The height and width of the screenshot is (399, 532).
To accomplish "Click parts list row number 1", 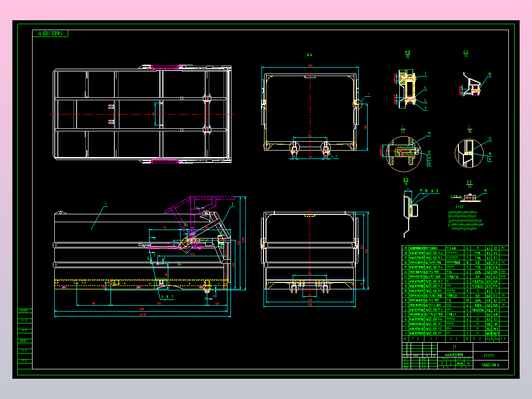I will (455, 333).
